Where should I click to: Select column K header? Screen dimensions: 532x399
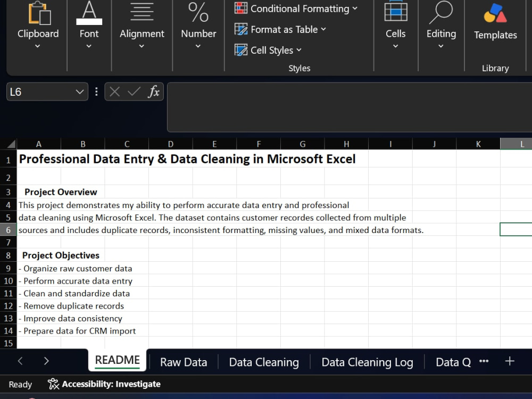click(478, 144)
